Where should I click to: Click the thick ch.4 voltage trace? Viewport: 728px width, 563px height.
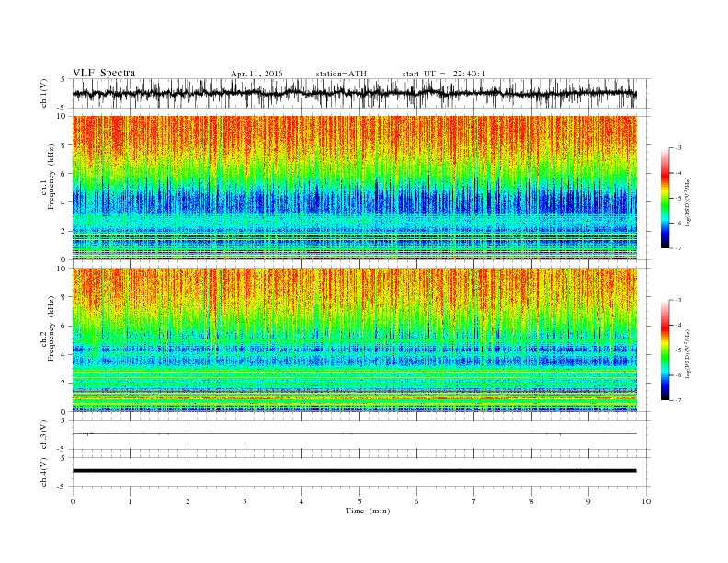[355, 471]
